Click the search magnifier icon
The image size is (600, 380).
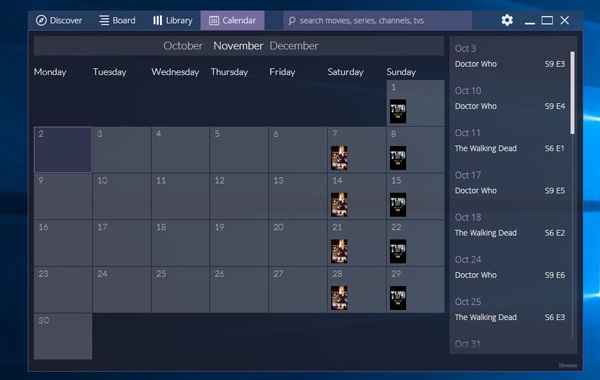click(292, 21)
